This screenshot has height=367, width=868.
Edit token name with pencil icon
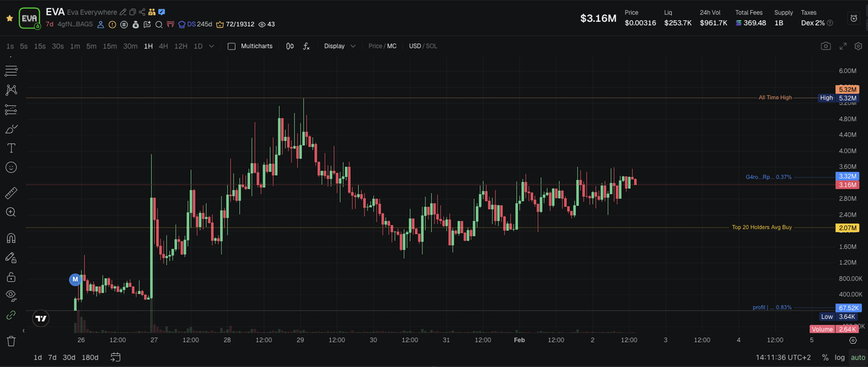pos(123,12)
